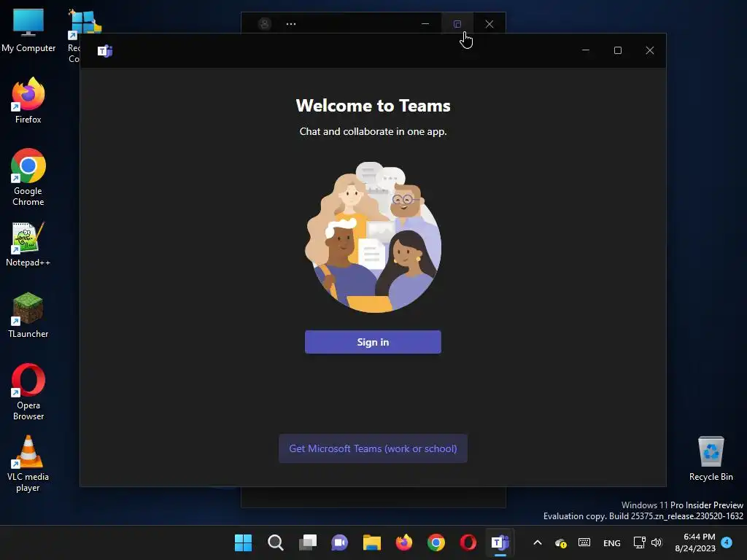Open File Explorer from taskbar
747x560 pixels.
point(372,542)
